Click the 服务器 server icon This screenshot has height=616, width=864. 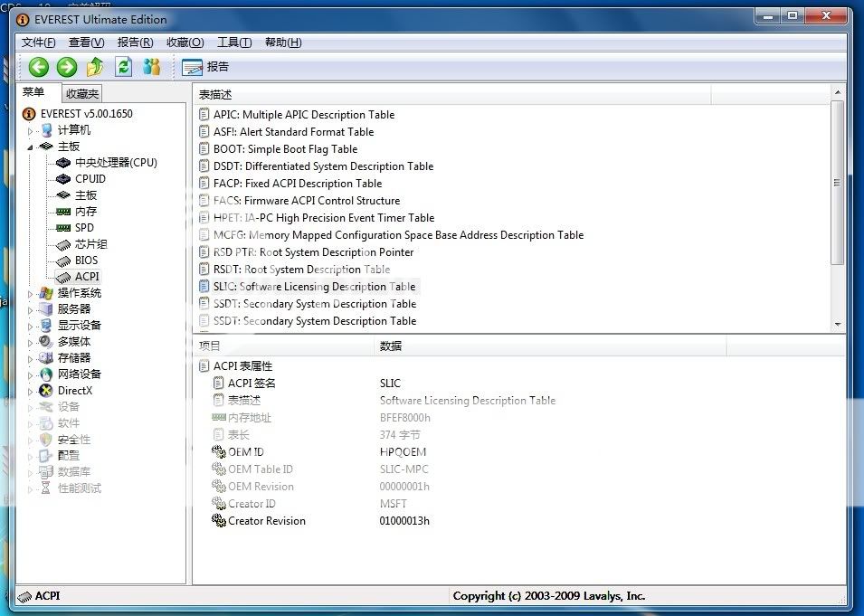[x=46, y=309]
